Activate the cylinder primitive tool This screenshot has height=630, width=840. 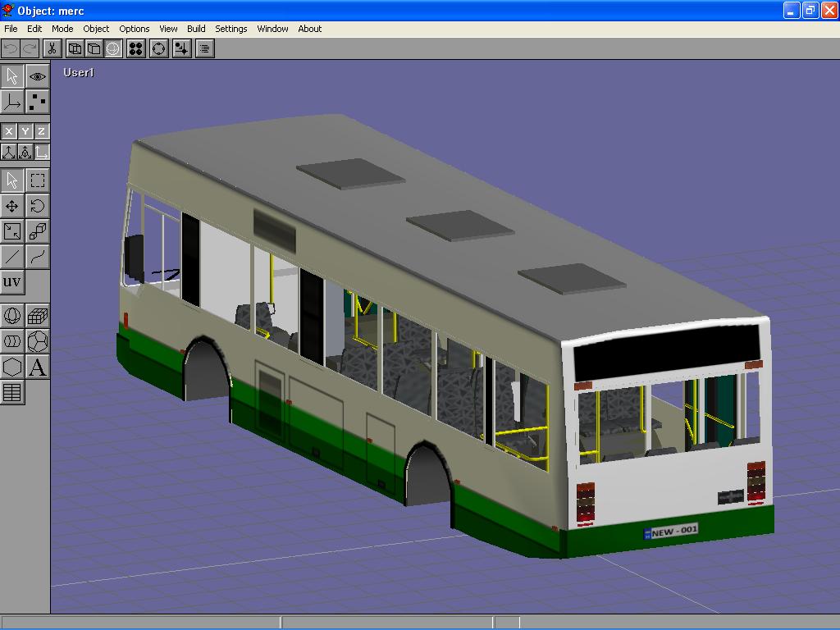tap(11, 341)
